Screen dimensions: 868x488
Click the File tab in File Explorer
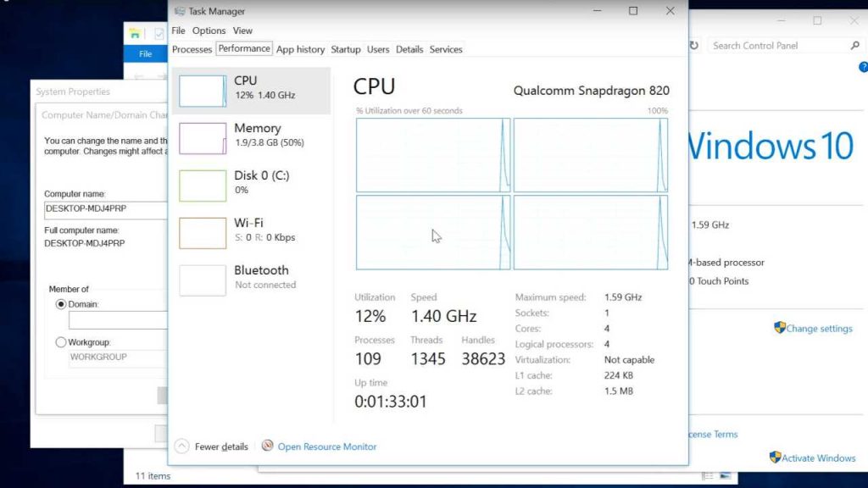tap(145, 53)
